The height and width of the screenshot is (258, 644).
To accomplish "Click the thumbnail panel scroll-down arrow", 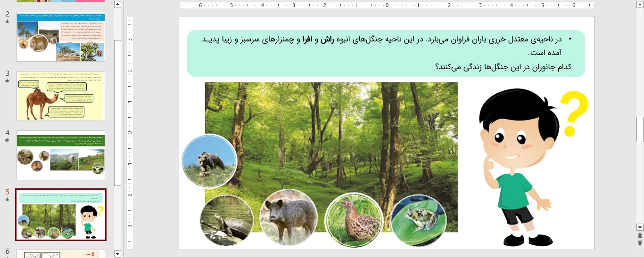I will pyautogui.click(x=118, y=254).
